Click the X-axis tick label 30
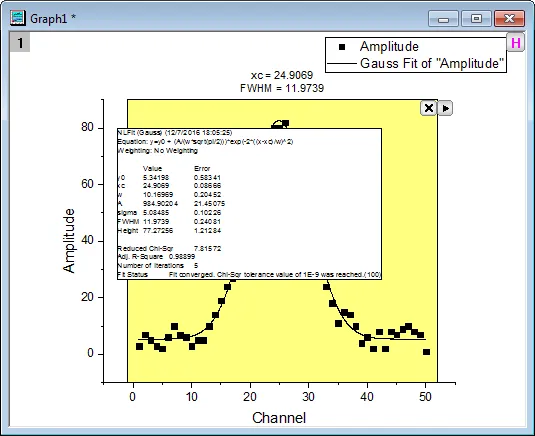 point(308,396)
